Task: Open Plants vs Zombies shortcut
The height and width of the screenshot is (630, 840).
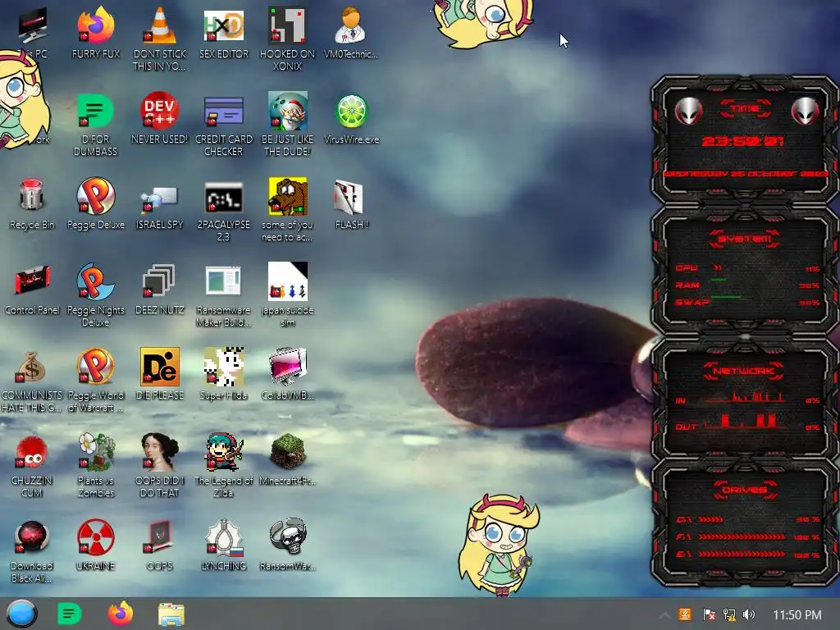Action: (x=96, y=452)
